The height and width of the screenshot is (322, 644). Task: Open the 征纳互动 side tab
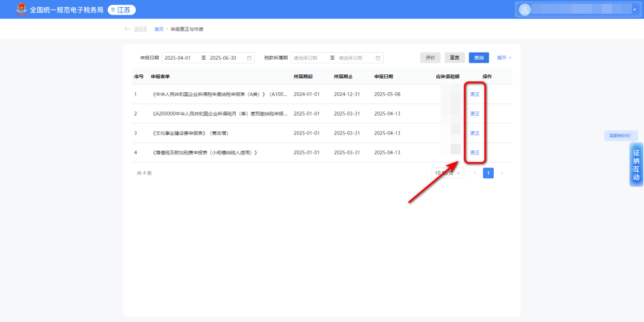coord(636,165)
